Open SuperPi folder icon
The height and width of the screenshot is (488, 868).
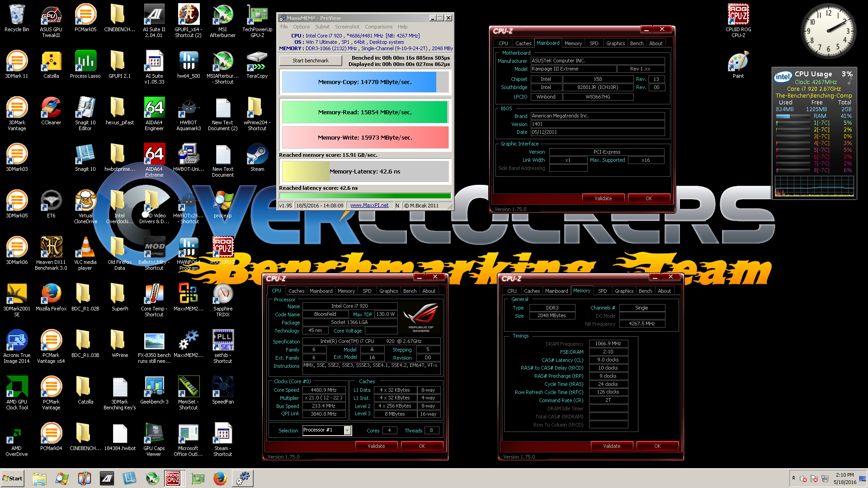tap(120, 297)
